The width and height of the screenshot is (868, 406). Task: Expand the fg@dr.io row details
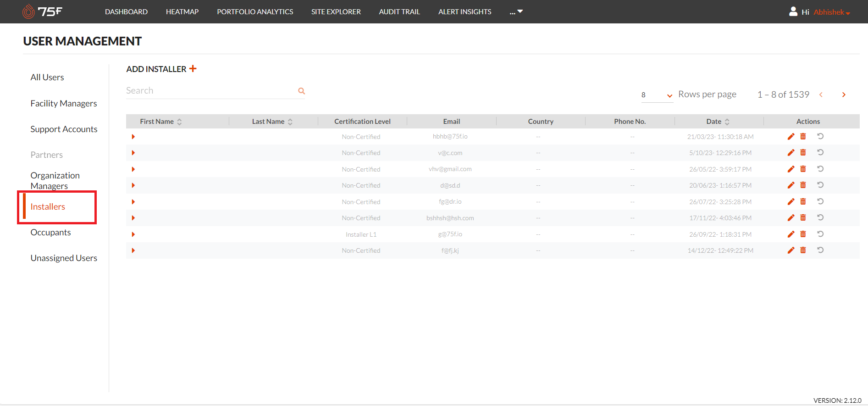coord(133,202)
